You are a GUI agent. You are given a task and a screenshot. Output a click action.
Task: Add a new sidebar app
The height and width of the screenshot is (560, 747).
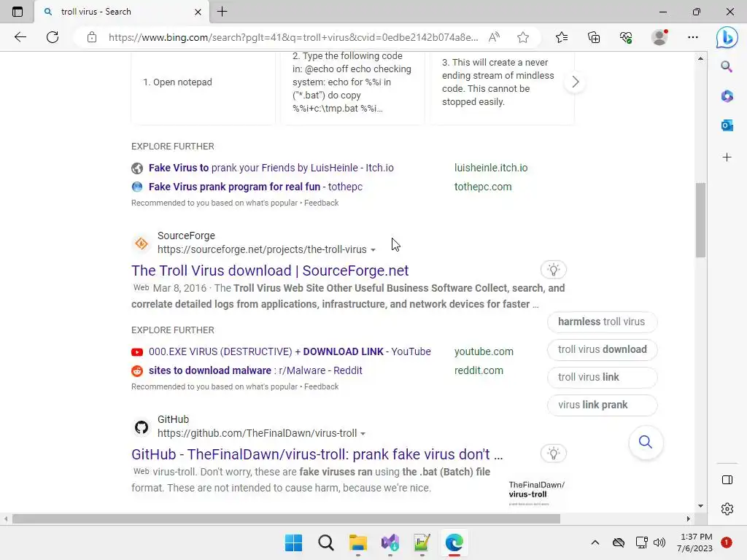(727, 157)
